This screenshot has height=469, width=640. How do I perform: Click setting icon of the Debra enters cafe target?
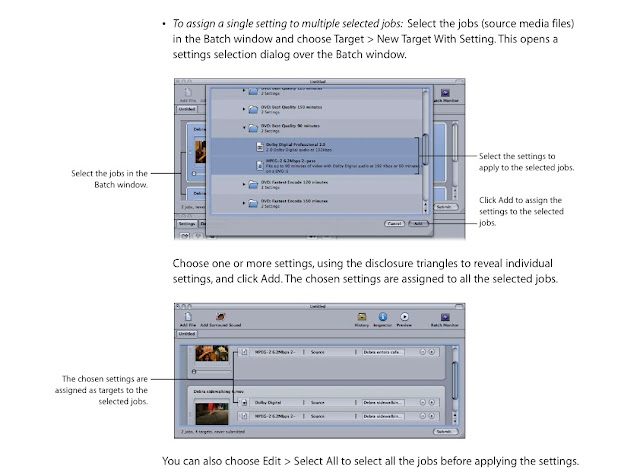point(244,351)
